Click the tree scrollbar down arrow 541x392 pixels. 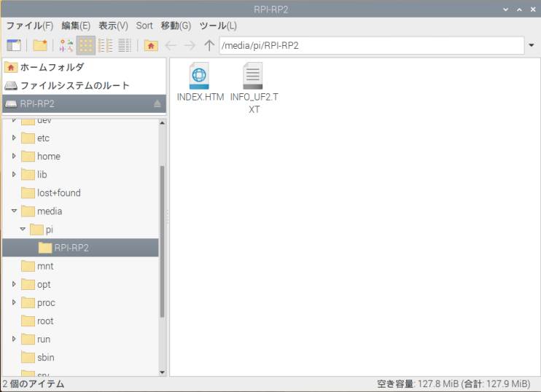162,372
